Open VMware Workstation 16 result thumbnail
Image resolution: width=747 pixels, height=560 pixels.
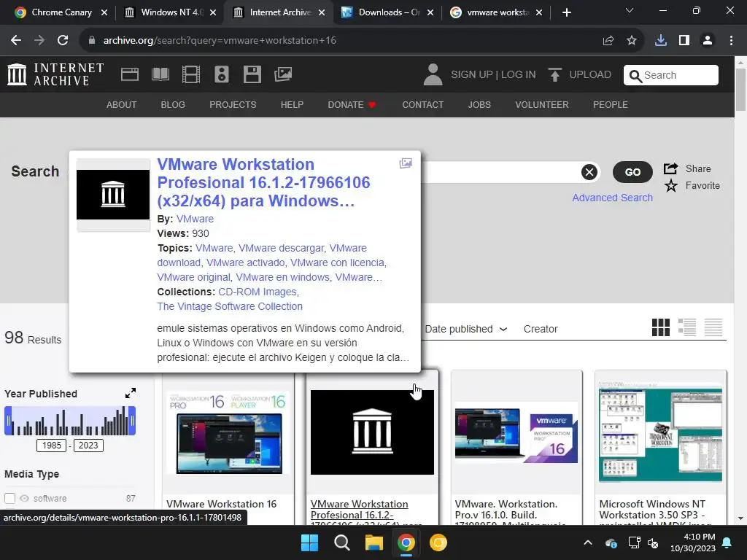[x=228, y=432]
